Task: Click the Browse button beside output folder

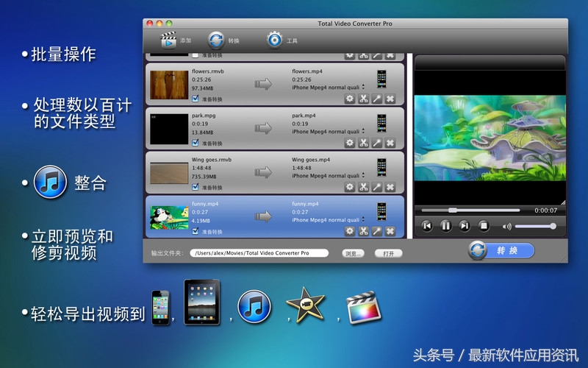Action: pos(353,253)
